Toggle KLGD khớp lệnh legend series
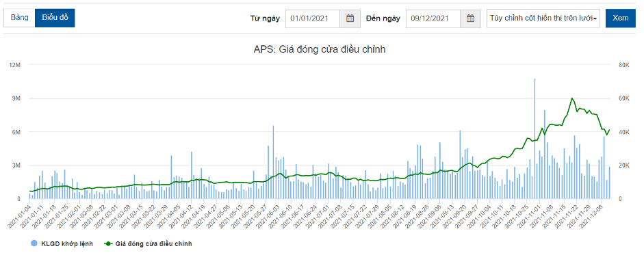 point(62,243)
